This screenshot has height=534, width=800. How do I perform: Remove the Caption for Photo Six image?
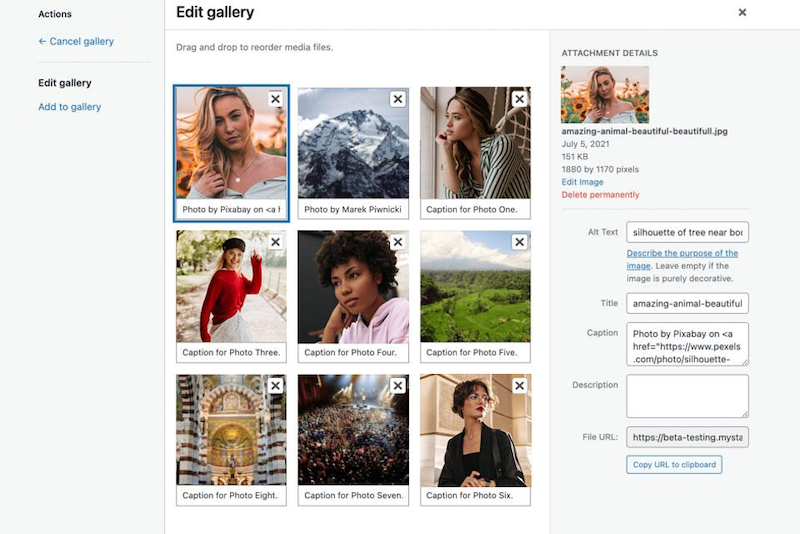519,386
